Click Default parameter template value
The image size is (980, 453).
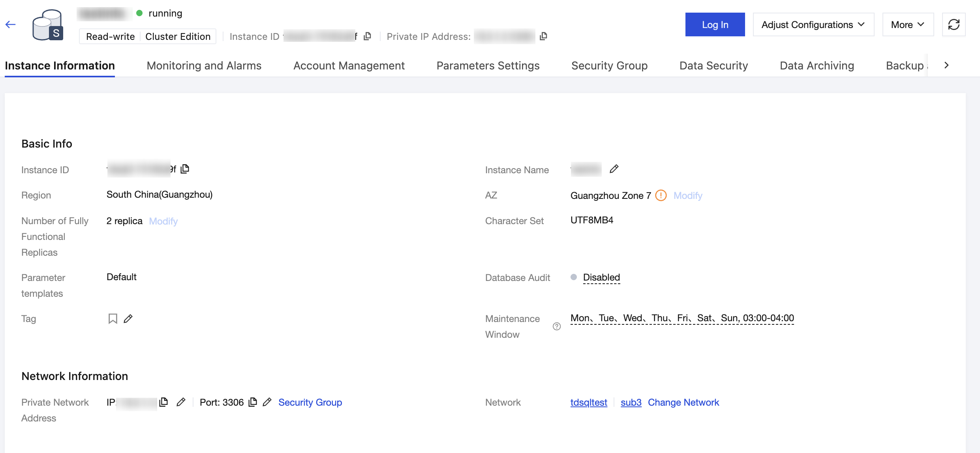click(122, 277)
